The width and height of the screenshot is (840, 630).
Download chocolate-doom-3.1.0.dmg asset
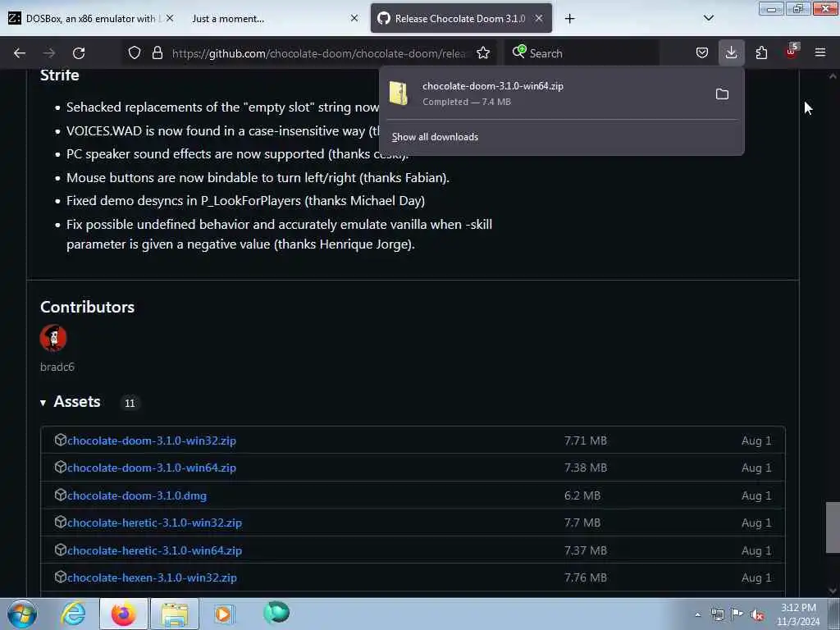[x=137, y=495]
